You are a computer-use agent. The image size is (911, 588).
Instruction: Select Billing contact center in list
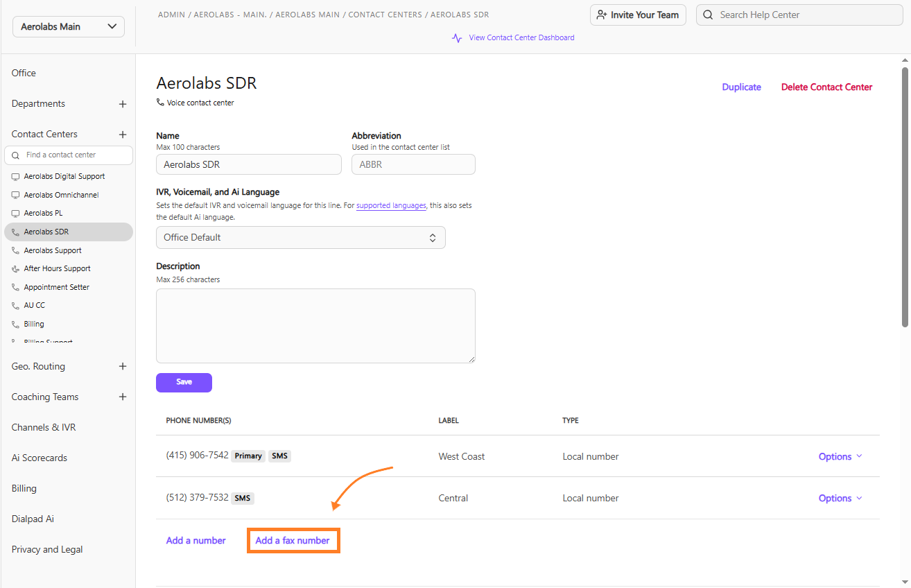tap(34, 324)
